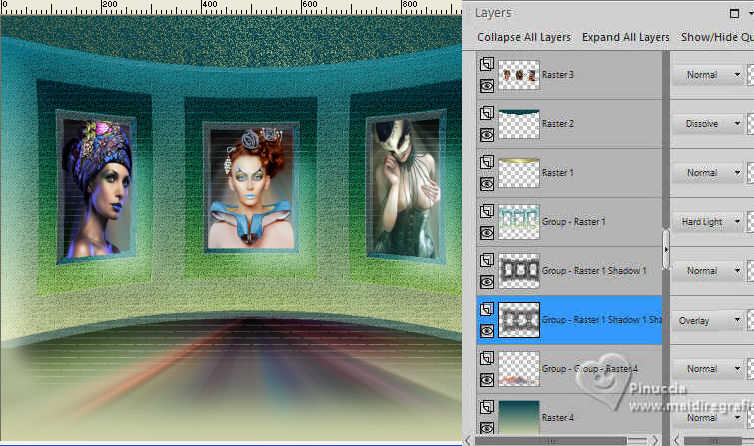Click Expand All Layers
754x446 pixels.
(626, 37)
